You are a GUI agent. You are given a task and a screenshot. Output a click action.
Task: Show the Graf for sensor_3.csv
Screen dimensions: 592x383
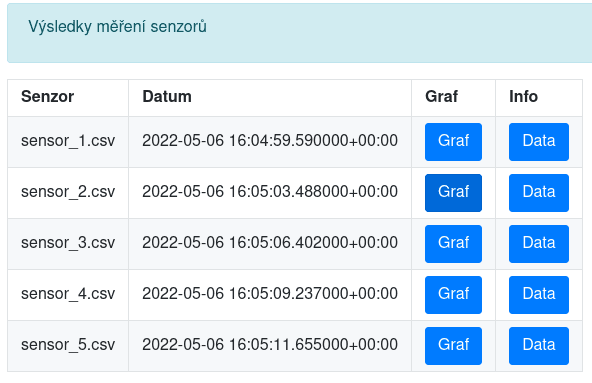pyautogui.click(x=453, y=244)
